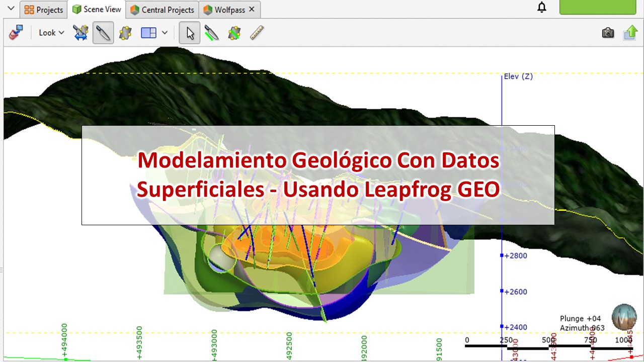This screenshot has height=362, width=644.
Task: Select the moving plane tool icon
Action: (x=125, y=33)
